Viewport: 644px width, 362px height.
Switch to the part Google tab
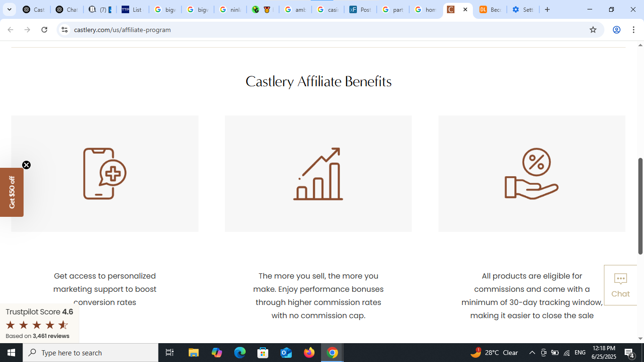pyautogui.click(x=393, y=9)
